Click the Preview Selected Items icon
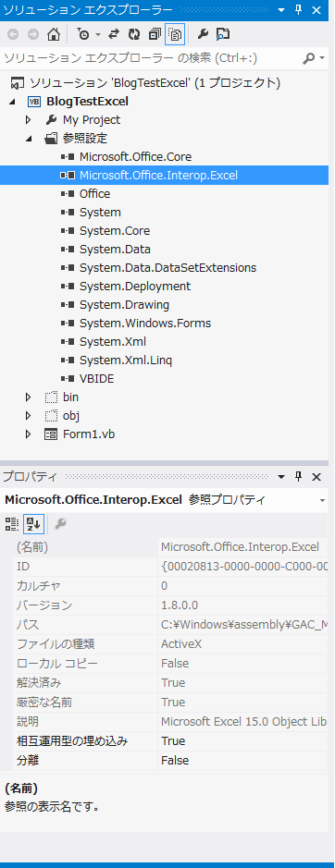 click(223, 34)
